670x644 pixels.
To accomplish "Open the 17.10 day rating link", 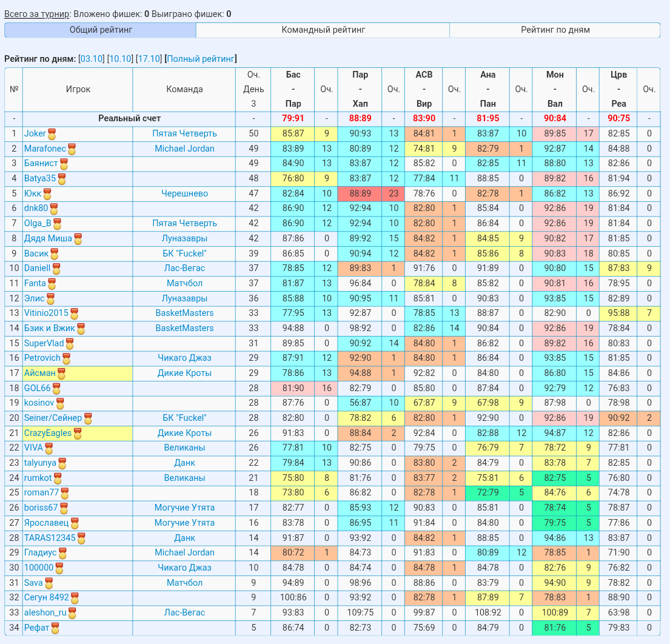I will pos(149,59).
